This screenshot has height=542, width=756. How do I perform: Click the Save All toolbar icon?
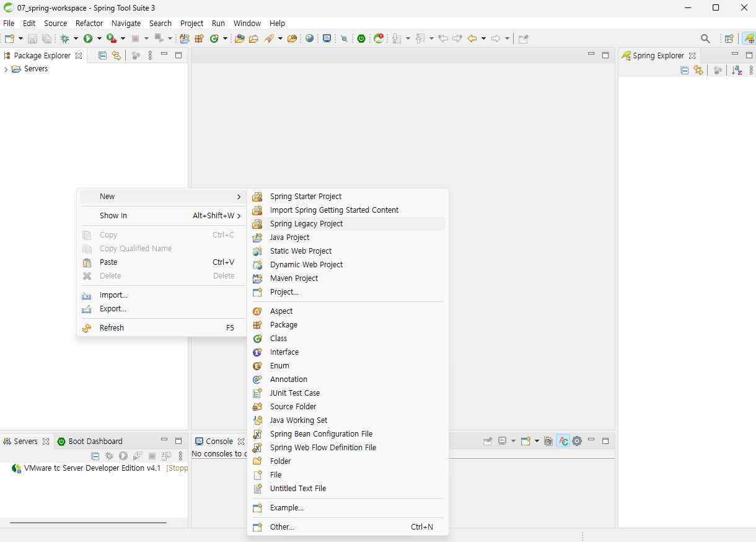tap(46, 38)
